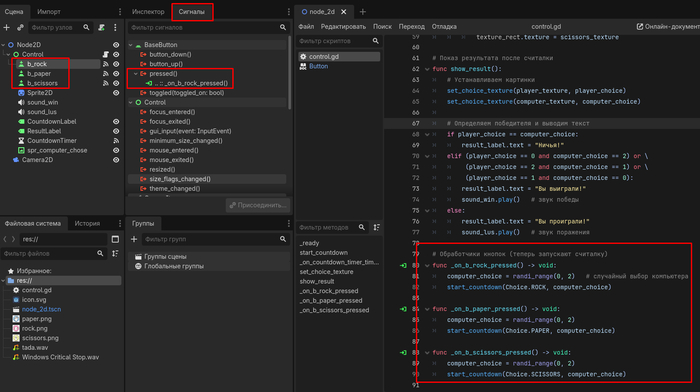
Task: Jump to show_result in methods list
Action: (317, 281)
